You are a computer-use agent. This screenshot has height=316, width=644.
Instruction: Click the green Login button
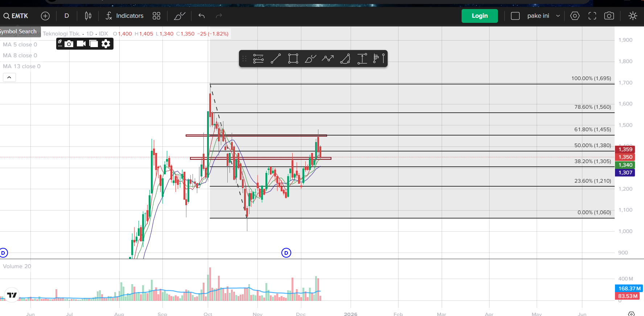coord(480,16)
